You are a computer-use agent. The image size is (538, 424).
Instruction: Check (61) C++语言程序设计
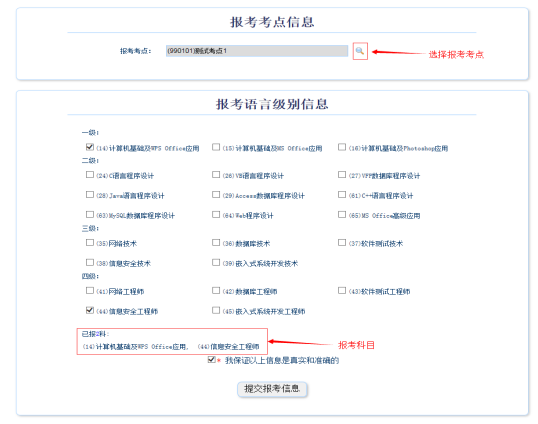[x=342, y=195]
